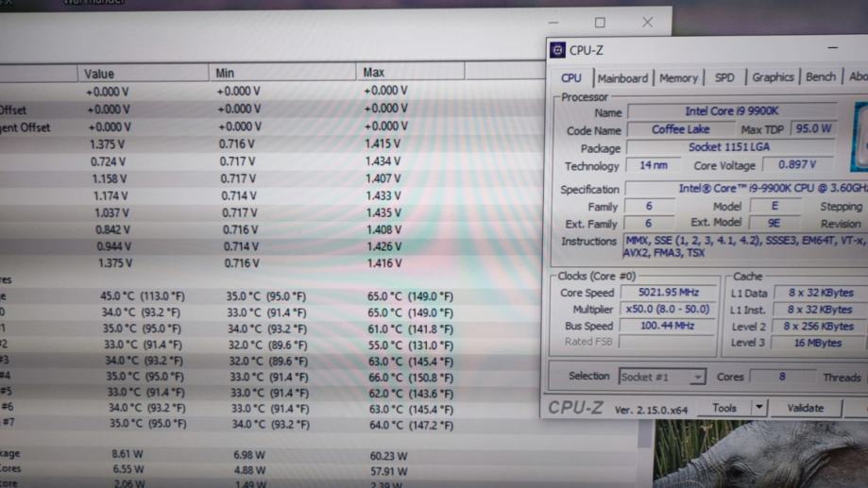
Task: Click the 0.897 V core voltage value
Action: pos(796,164)
